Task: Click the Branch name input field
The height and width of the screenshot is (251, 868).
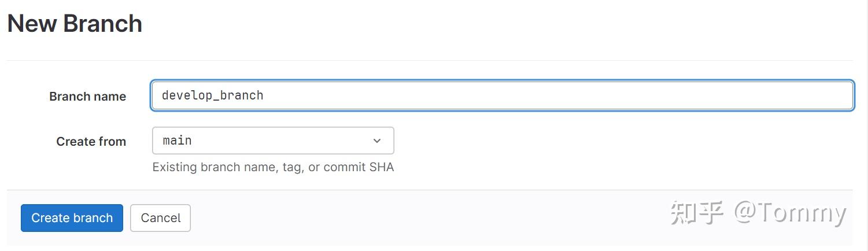Action: click(502, 95)
